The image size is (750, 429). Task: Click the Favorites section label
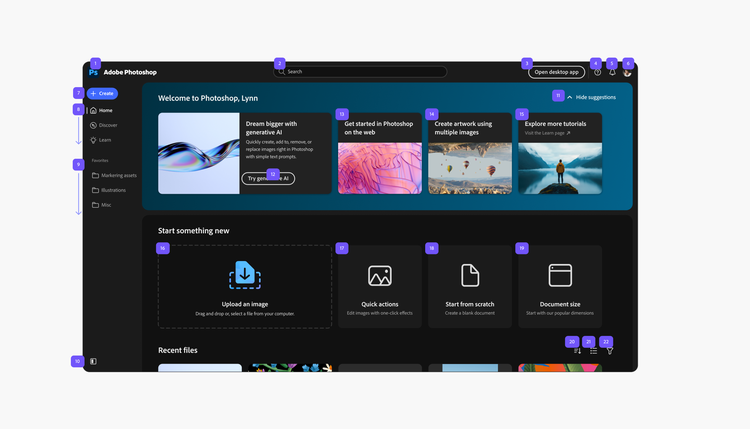[x=100, y=161]
